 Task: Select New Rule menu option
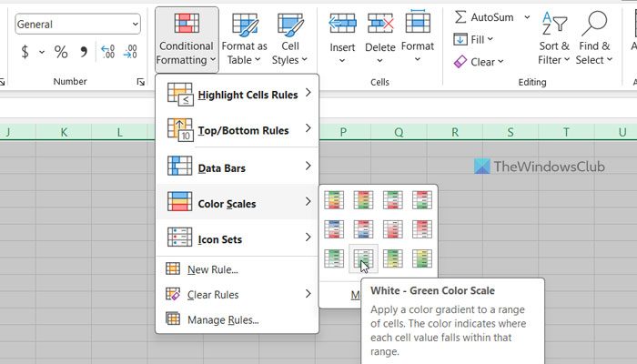(x=212, y=269)
